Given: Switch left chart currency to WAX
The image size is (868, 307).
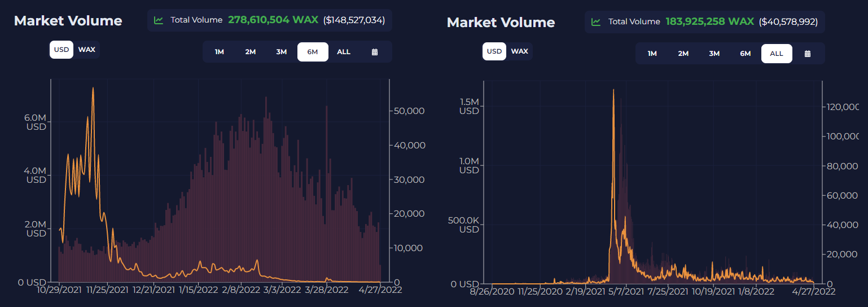Looking at the screenshot, I should [87, 50].
